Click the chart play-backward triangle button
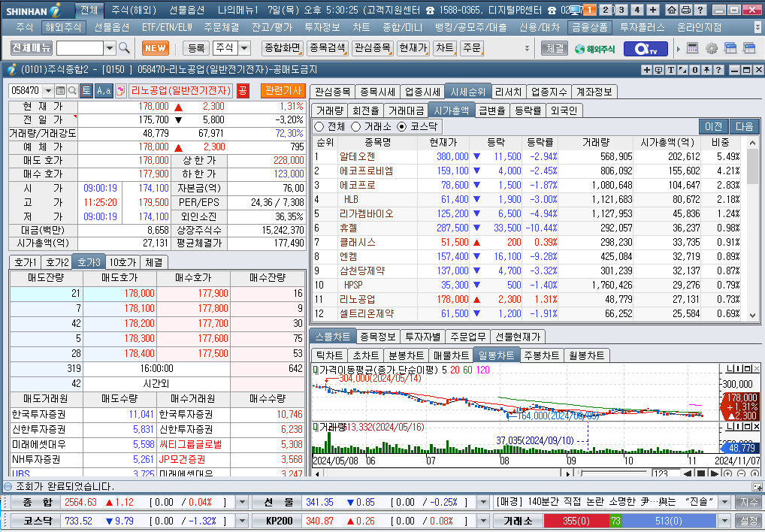 688,473
